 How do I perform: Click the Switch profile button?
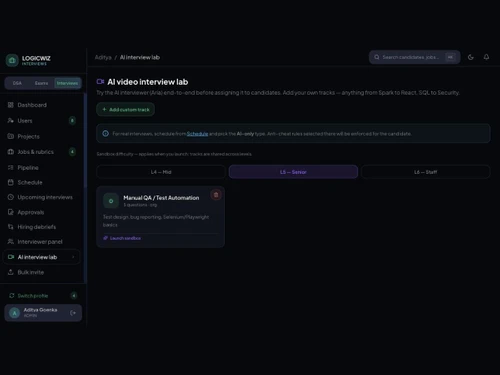click(42, 296)
